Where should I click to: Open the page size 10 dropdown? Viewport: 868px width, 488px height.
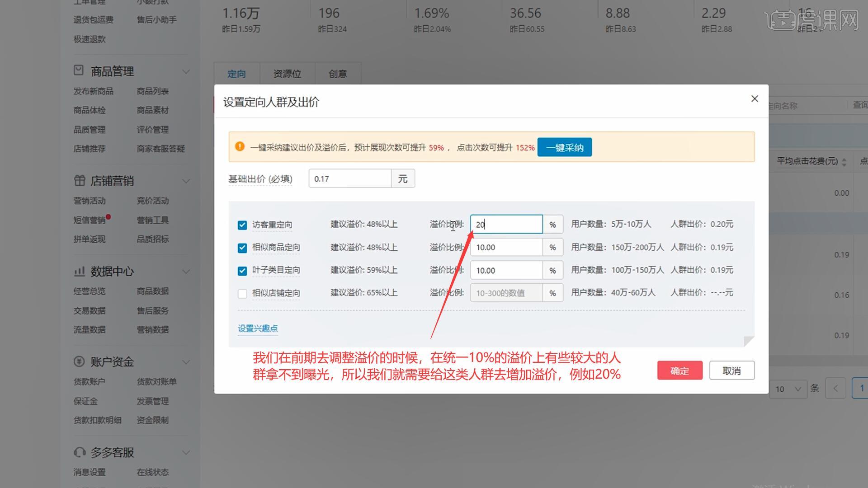point(788,389)
